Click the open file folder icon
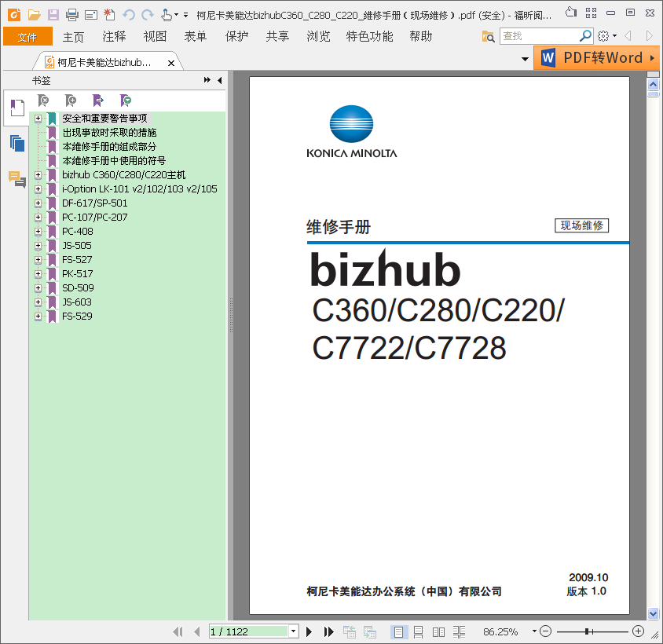Viewport: 663px width, 644px height. pos(34,15)
